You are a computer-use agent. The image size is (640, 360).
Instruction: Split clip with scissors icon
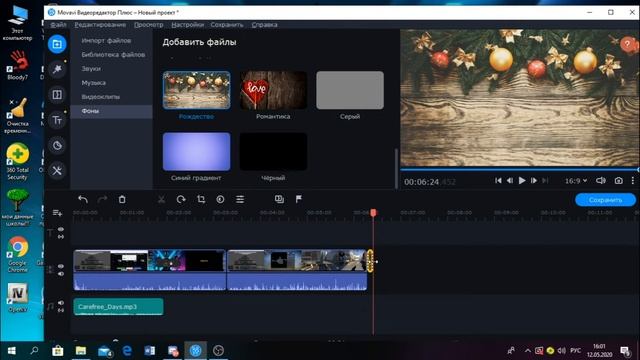pos(161,199)
